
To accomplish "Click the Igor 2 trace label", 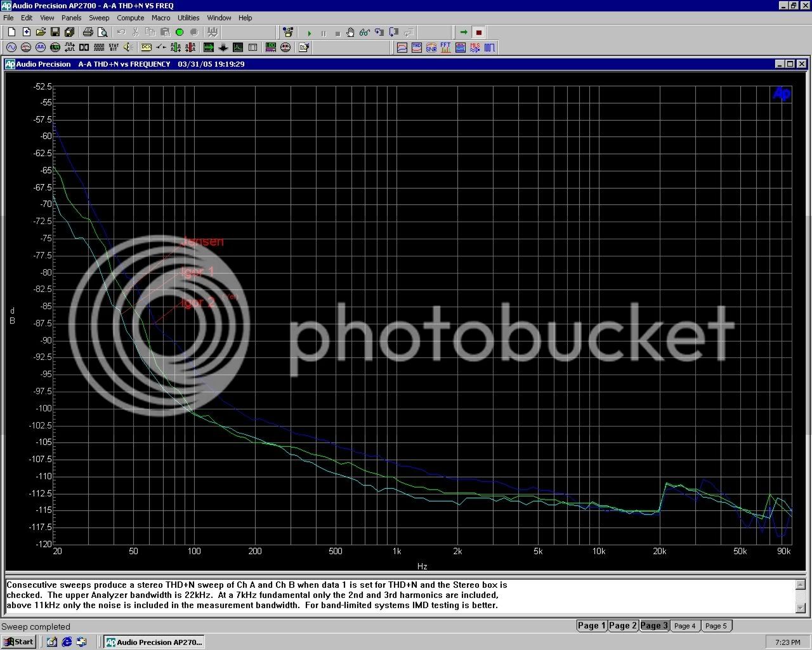I will point(198,302).
